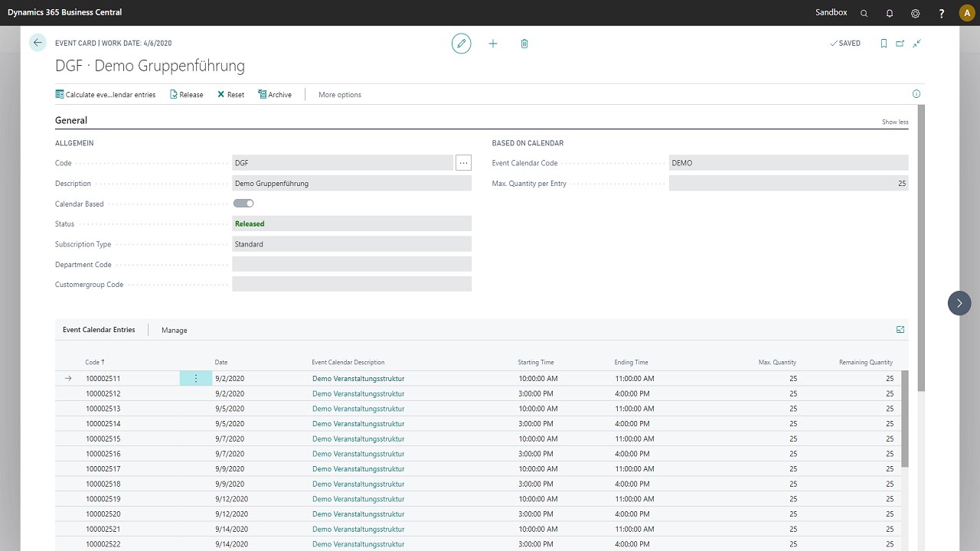Click the back arrow to leave Event Card
Viewport: 980px width, 551px height.
pyautogui.click(x=38, y=44)
